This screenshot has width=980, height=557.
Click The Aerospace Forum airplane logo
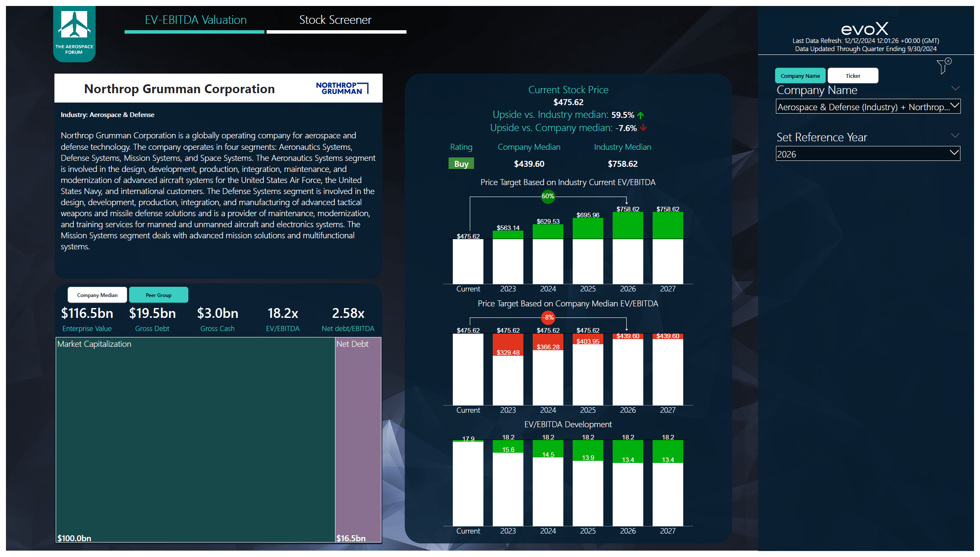click(x=74, y=34)
